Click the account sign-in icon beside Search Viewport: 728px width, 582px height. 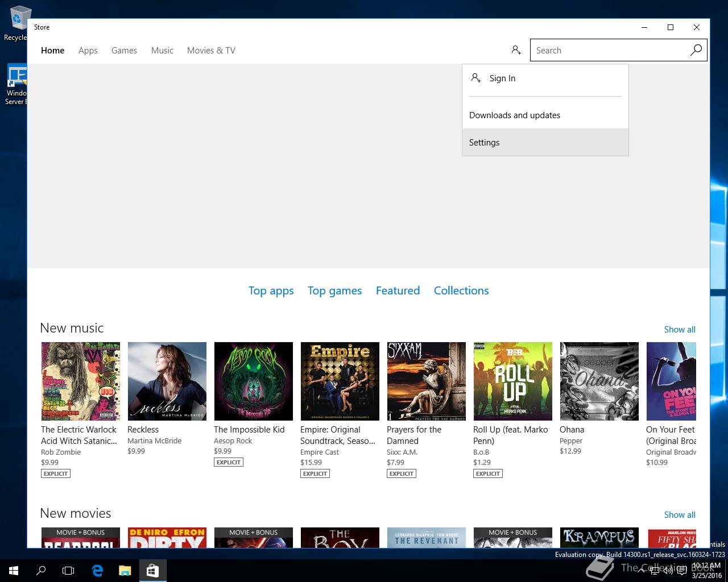click(x=516, y=50)
